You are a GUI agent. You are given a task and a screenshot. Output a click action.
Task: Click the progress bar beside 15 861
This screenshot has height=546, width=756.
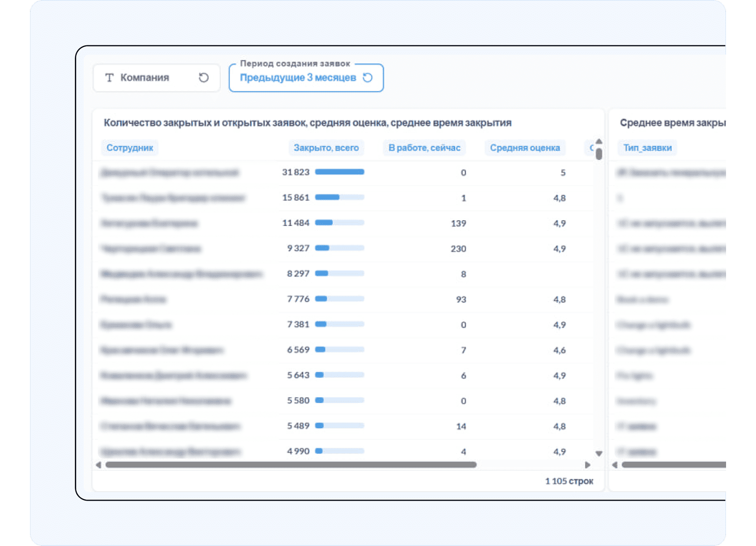click(x=340, y=197)
